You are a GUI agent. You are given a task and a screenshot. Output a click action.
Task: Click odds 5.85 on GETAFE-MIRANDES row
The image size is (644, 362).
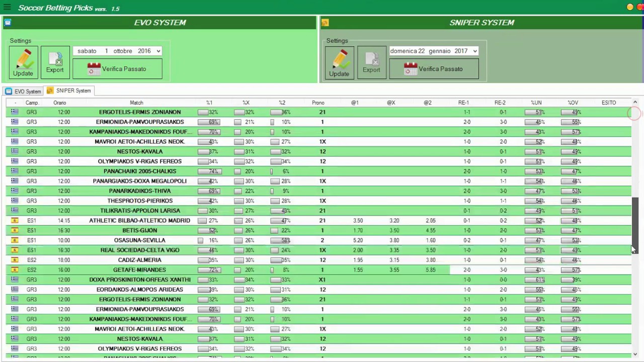[431, 269]
